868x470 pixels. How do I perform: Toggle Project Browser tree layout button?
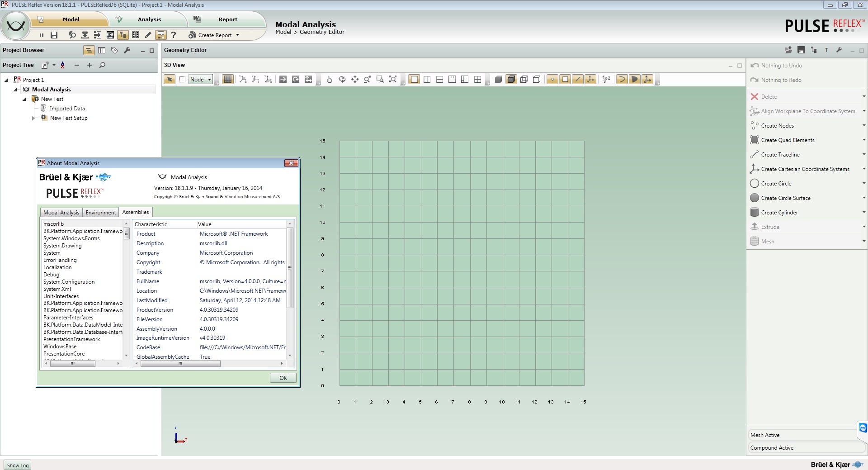click(89, 50)
